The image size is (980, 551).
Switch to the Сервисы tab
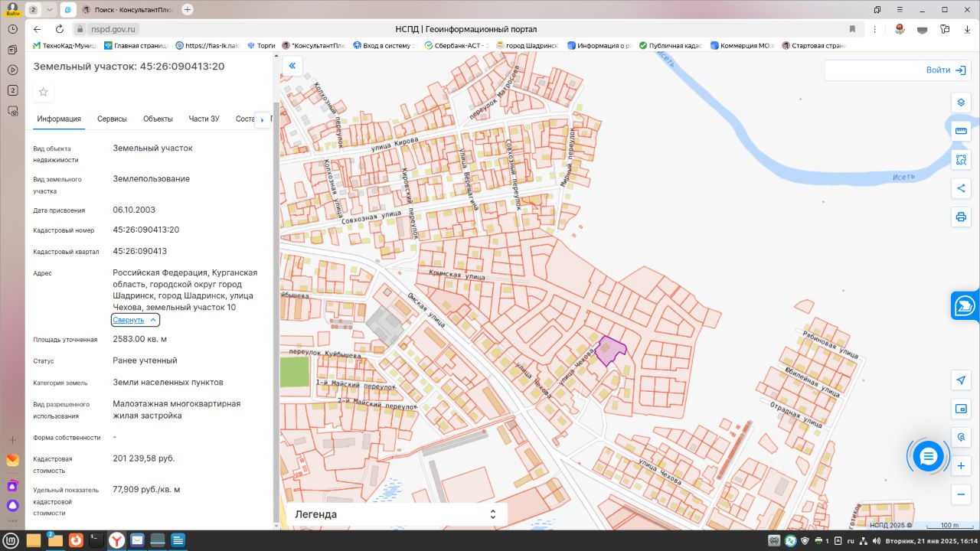coord(112,119)
